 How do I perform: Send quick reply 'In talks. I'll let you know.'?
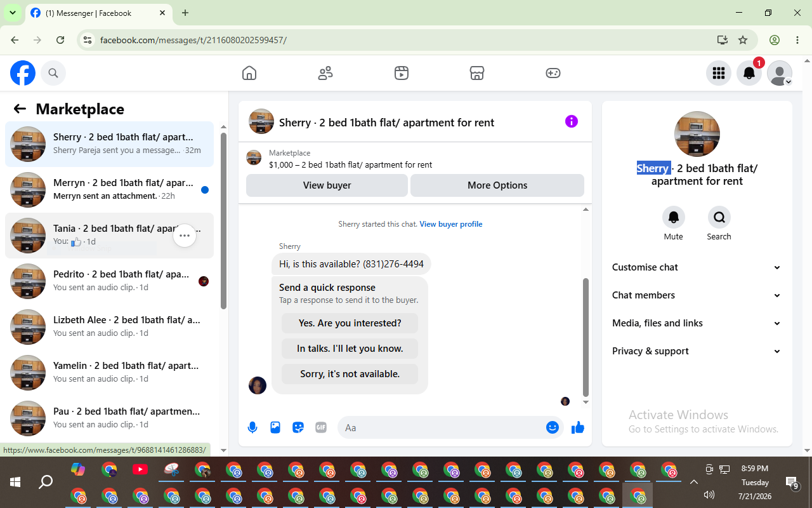pyautogui.click(x=350, y=349)
